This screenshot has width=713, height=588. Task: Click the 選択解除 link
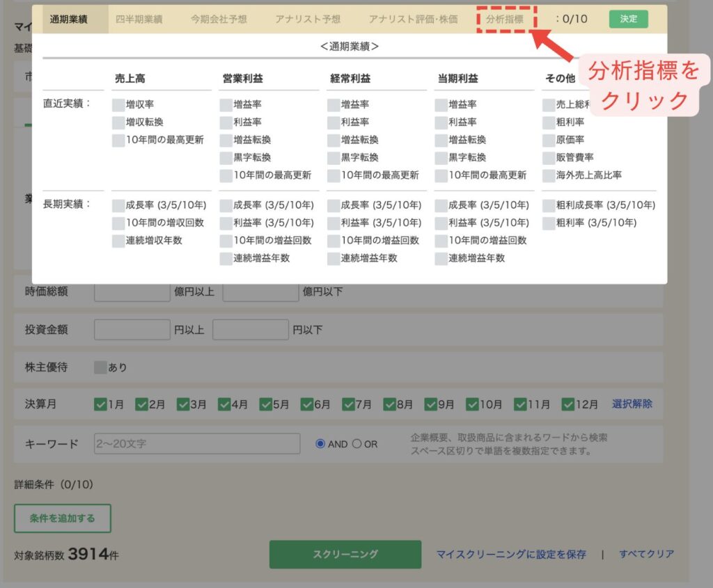tap(632, 404)
